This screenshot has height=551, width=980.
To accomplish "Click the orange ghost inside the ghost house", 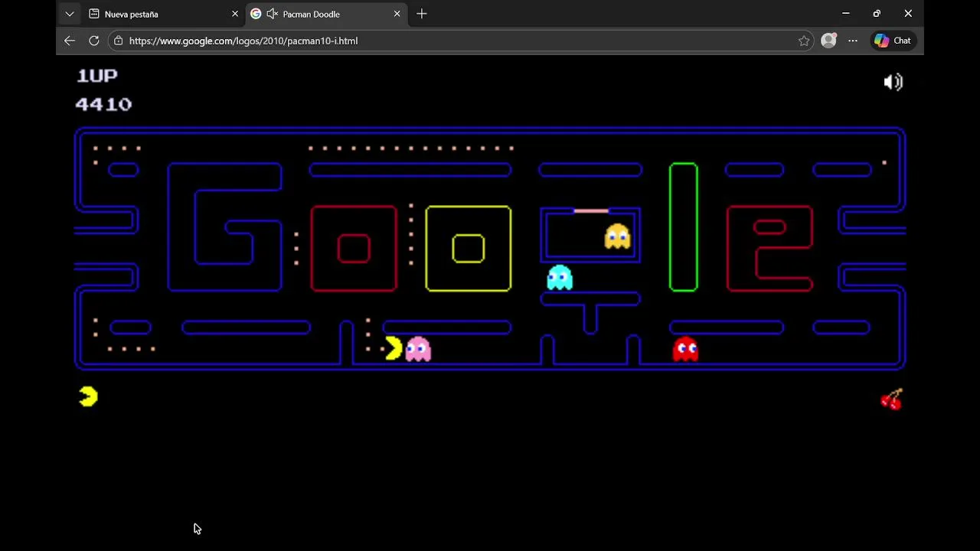I will pos(617,236).
